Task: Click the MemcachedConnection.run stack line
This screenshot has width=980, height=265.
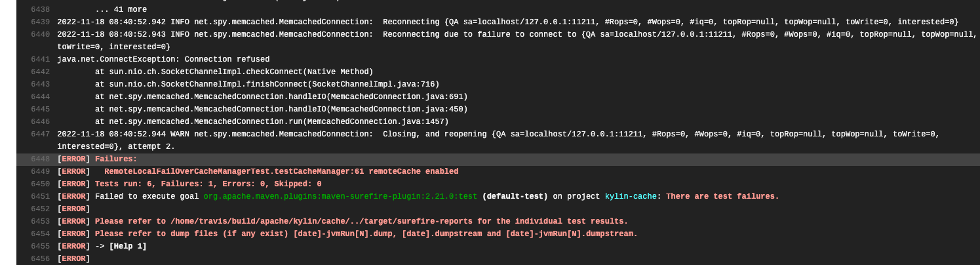Action: 272,122
